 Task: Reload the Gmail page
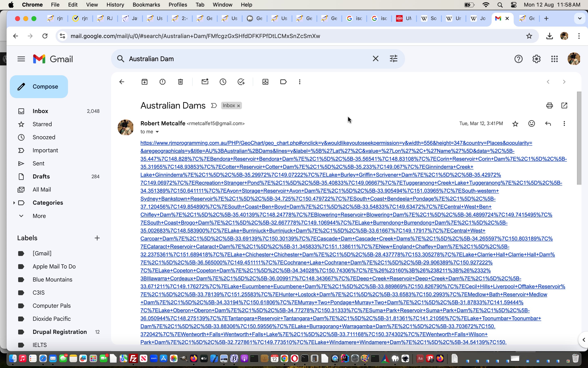click(x=45, y=36)
